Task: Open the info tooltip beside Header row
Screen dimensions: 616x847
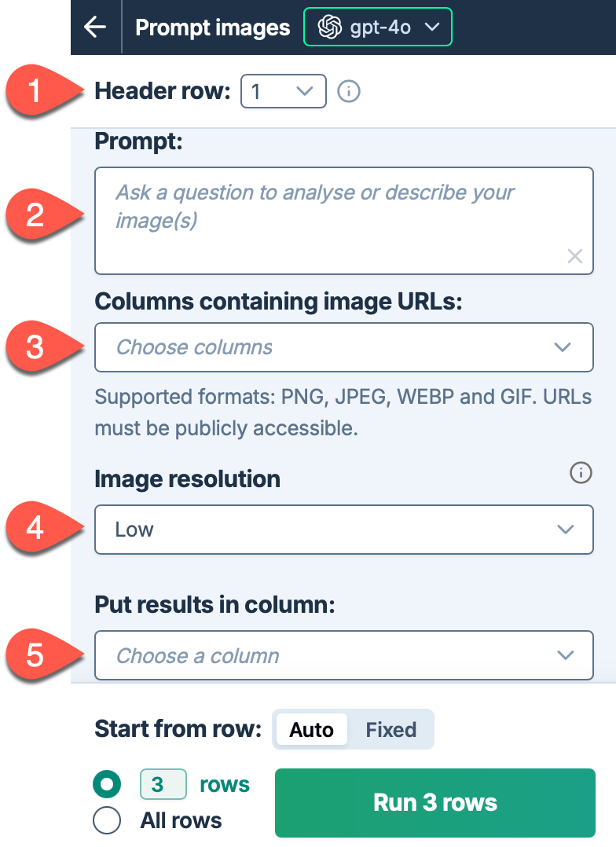Action: (348, 91)
